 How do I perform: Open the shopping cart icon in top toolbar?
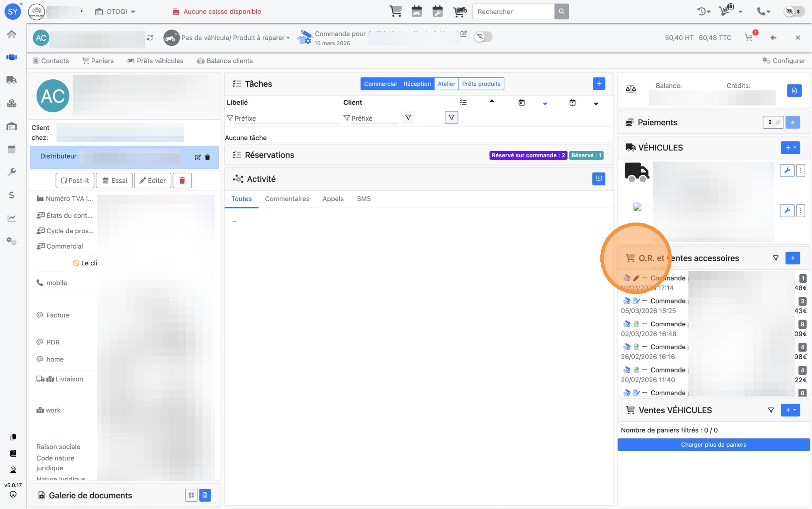point(395,11)
